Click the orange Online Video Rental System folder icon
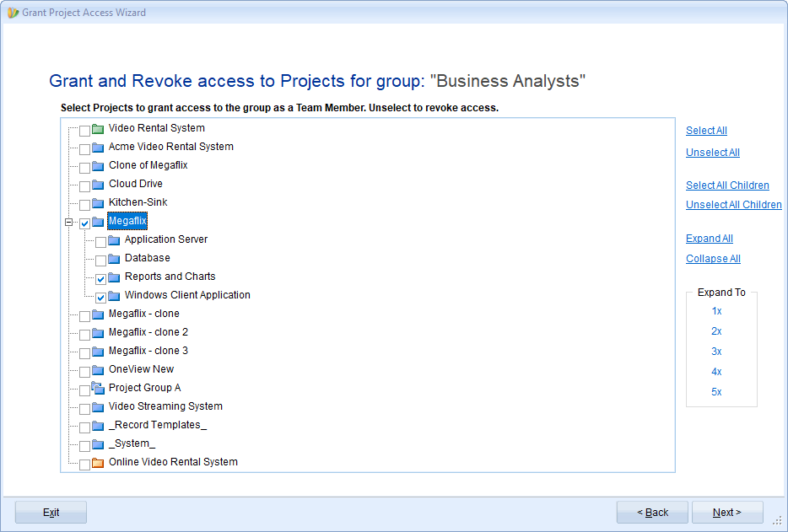This screenshot has width=788, height=532. (98, 463)
